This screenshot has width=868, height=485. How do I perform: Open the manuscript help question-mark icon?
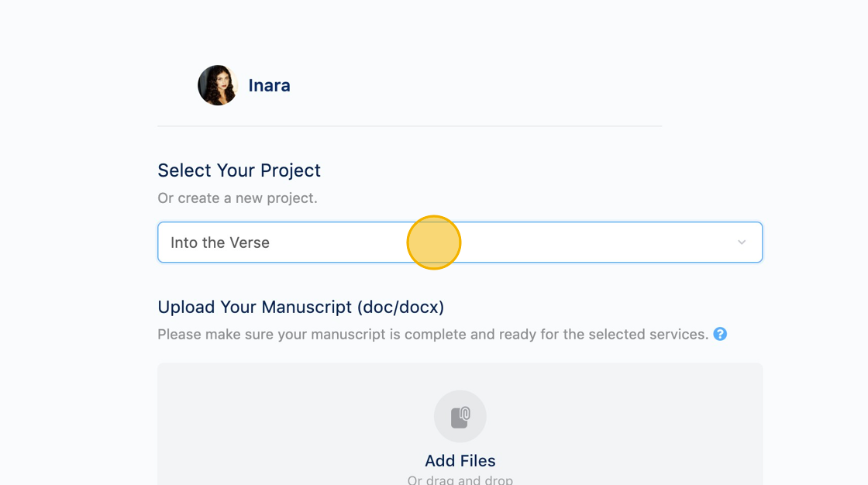[x=720, y=334]
